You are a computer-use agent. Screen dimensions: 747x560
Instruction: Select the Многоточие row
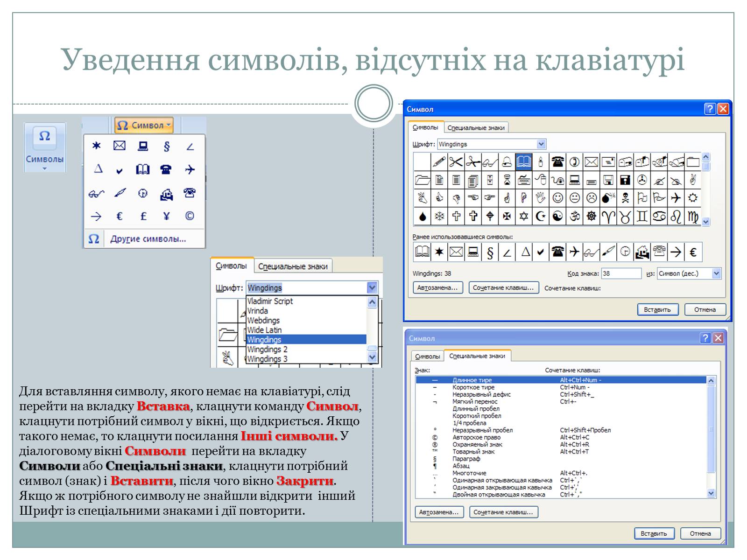point(561,473)
